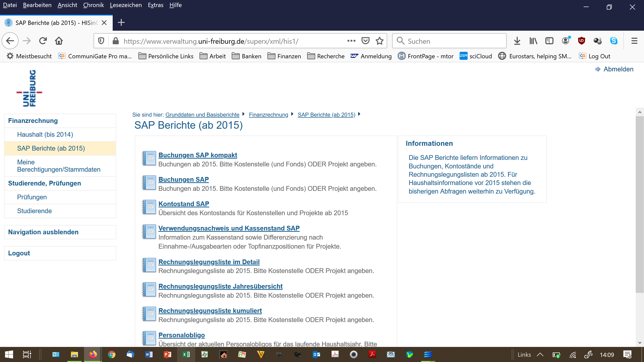Expand the Persönliche Links bookmark folder
Screen dimensions: 644x362
[166, 56]
